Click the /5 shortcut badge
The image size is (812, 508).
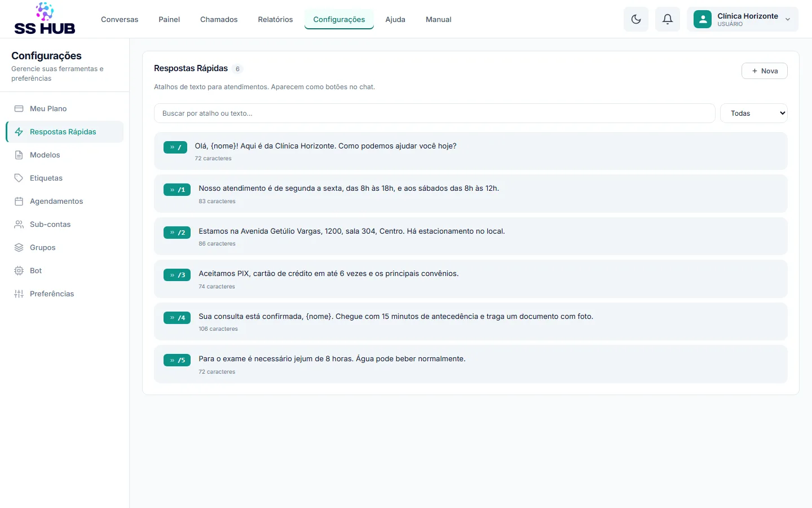pyautogui.click(x=177, y=360)
